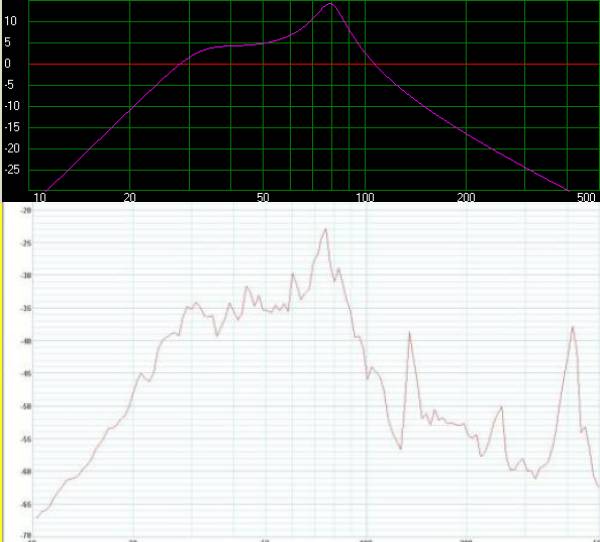The height and width of the screenshot is (542, 600).
Task: Click the 100 Hz label on top chart's frequency axis
Action: (x=365, y=198)
